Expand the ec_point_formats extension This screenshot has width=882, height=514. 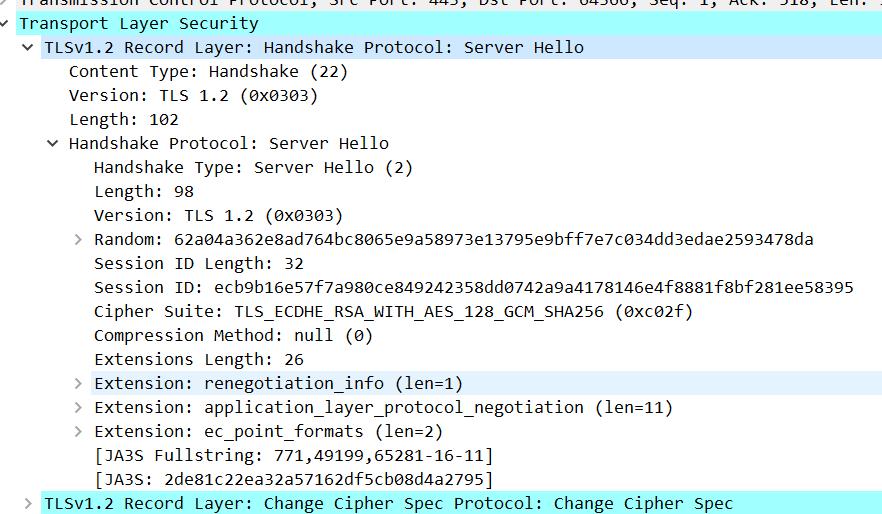tap(77, 431)
